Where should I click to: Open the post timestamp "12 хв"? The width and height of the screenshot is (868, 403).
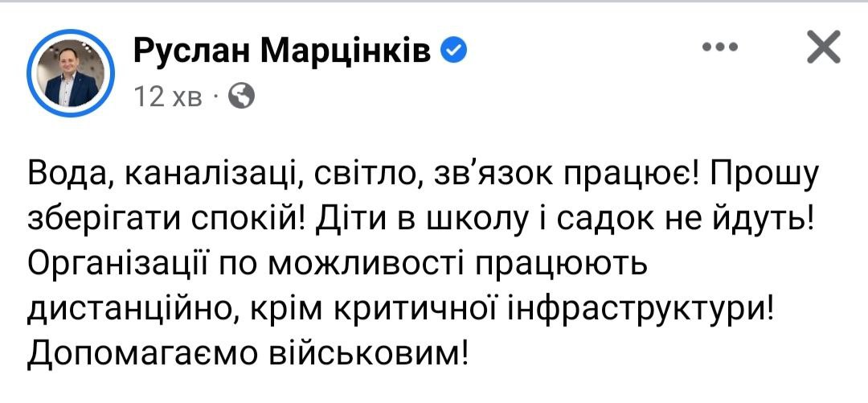163,97
